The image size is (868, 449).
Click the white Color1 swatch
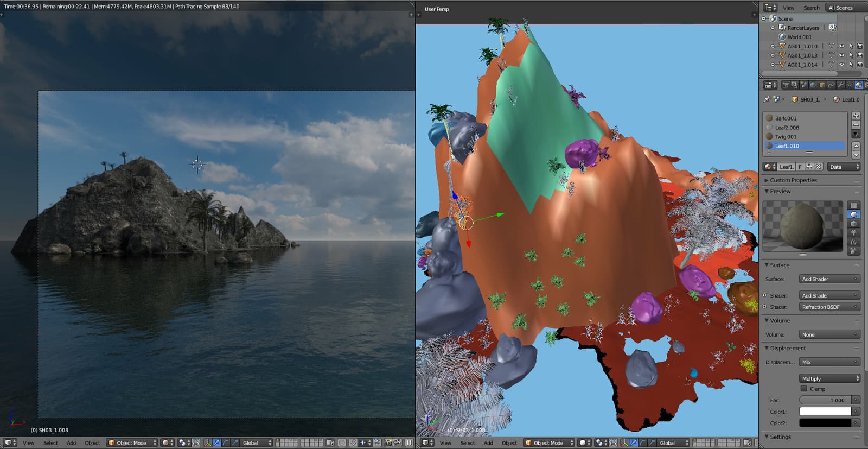(825, 412)
